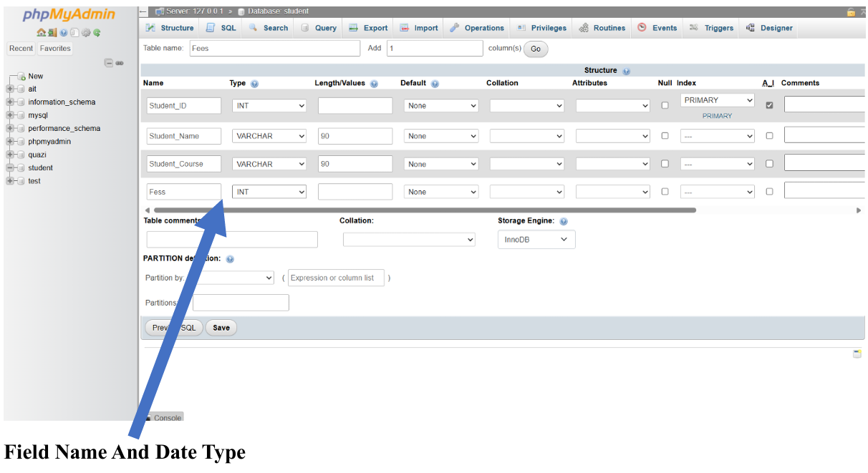Open navigation panel settings gear icon
The image size is (868, 473).
tap(86, 33)
